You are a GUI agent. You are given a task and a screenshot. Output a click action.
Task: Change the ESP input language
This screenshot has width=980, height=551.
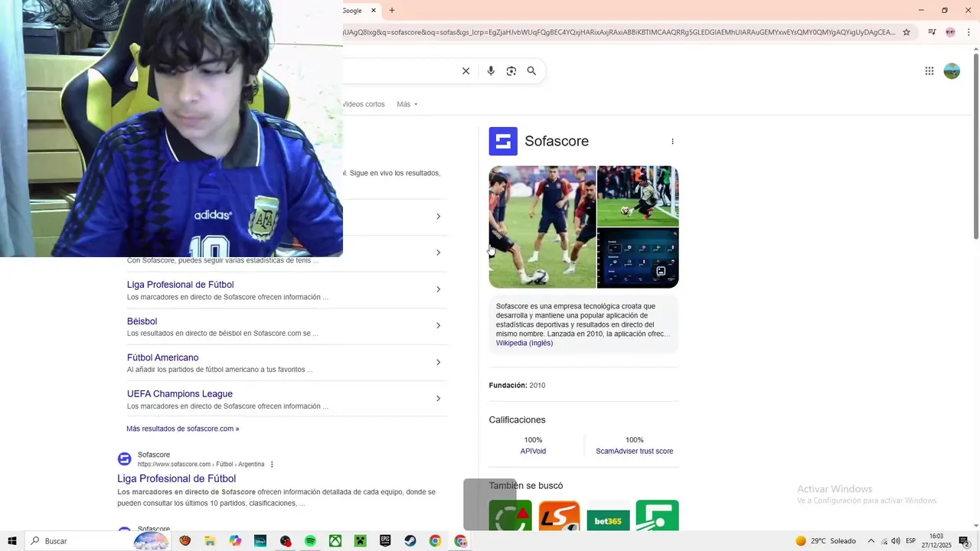click(910, 541)
